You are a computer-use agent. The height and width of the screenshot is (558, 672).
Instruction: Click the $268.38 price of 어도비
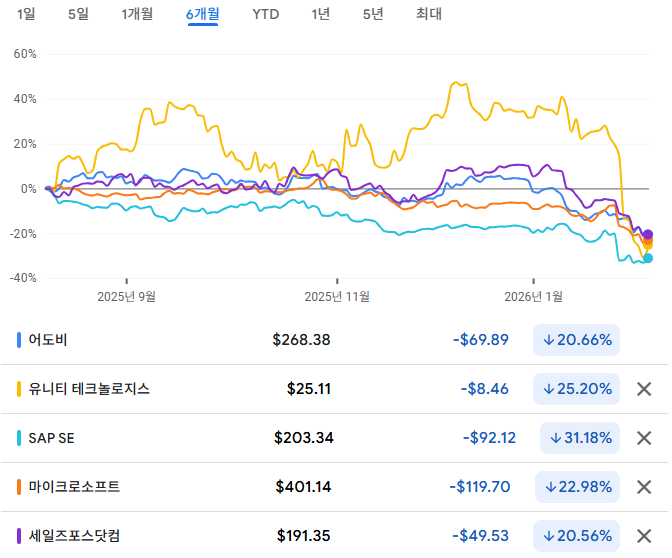[x=301, y=340]
